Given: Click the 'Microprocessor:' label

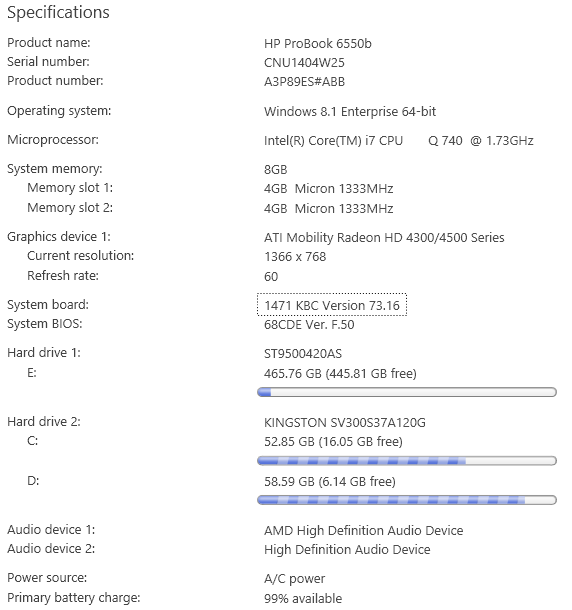Looking at the screenshot, I should 53,140.
